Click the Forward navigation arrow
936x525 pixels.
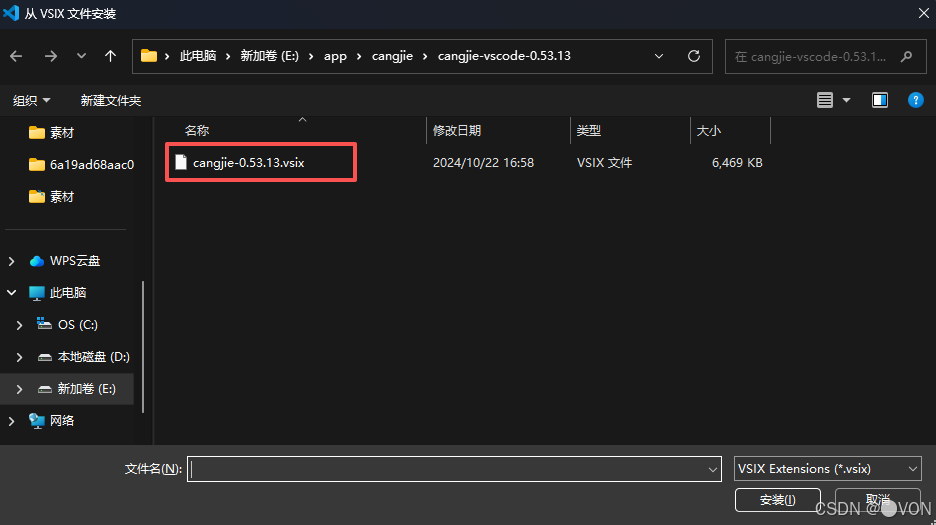pos(51,56)
